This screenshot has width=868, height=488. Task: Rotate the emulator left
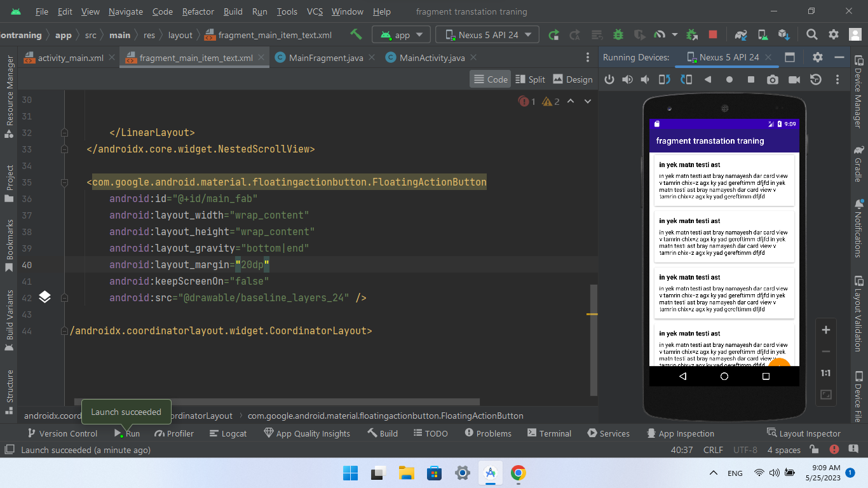665,79
